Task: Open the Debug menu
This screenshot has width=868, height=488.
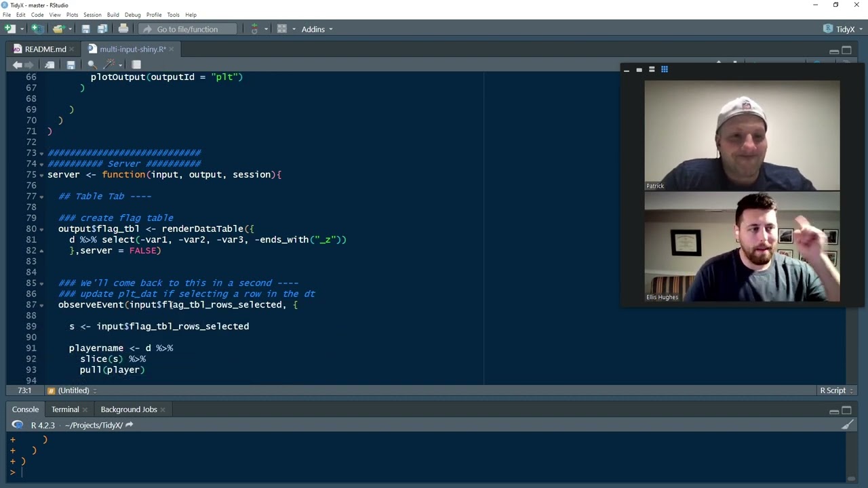Action: pos(133,15)
